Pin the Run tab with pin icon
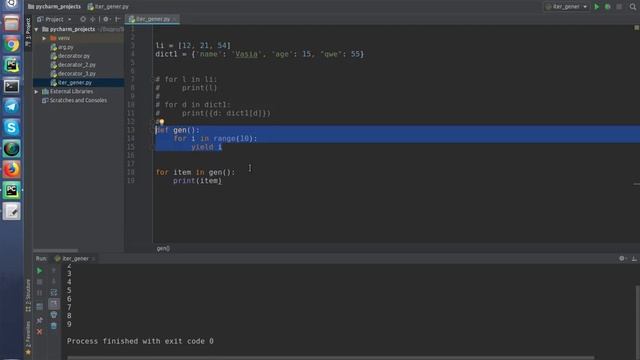 [x=40, y=320]
